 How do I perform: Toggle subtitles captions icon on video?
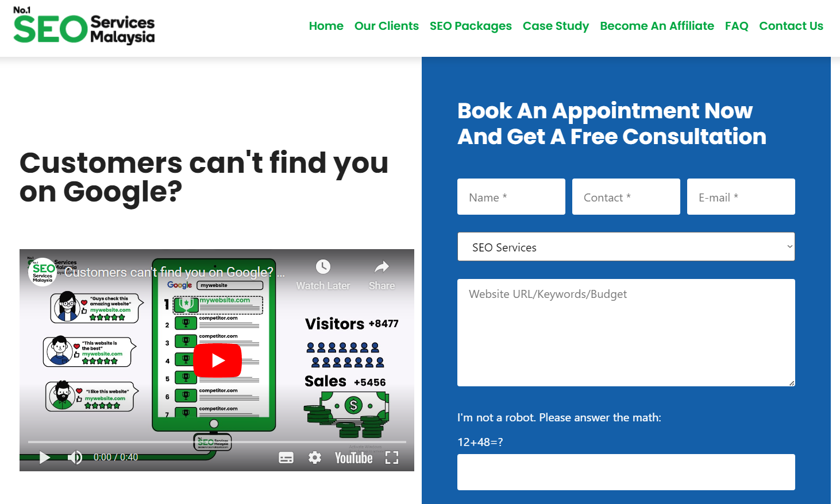[x=286, y=458]
